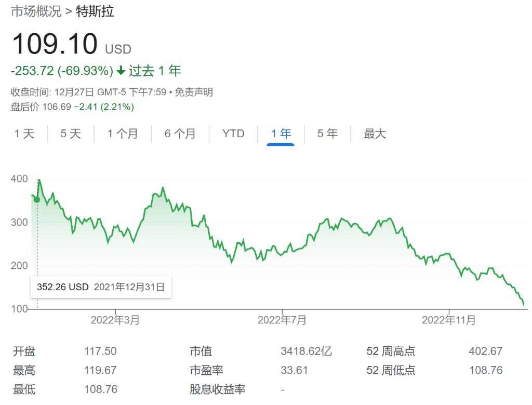Select the currently active 1 年 tab
The height and width of the screenshot is (405, 532).
(x=280, y=133)
